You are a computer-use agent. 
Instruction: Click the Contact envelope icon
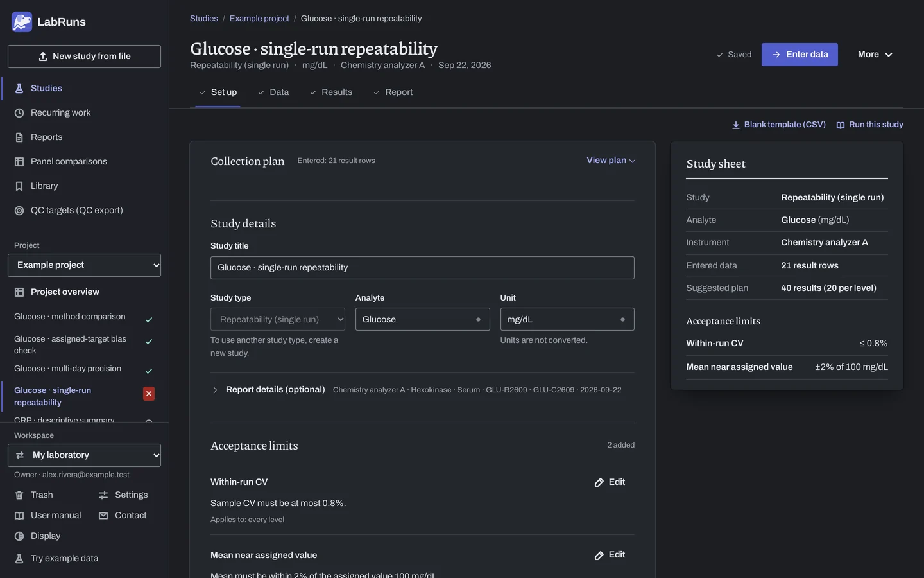pos(103,516)
